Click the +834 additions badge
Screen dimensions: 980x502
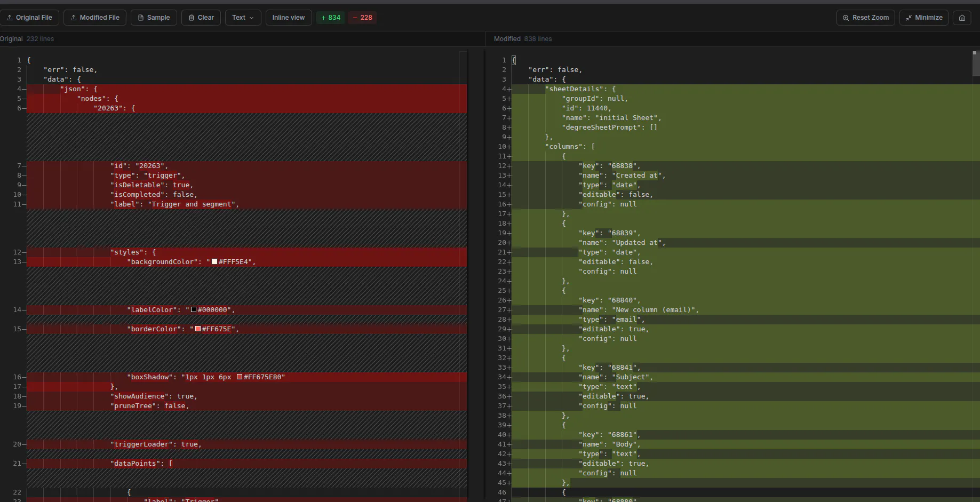[x=331, y=18]
